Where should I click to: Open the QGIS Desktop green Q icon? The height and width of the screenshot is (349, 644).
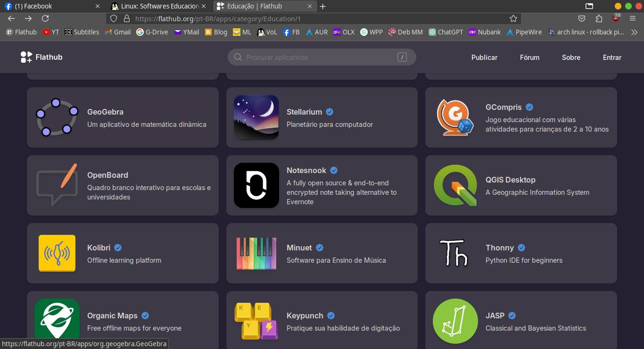455,185
